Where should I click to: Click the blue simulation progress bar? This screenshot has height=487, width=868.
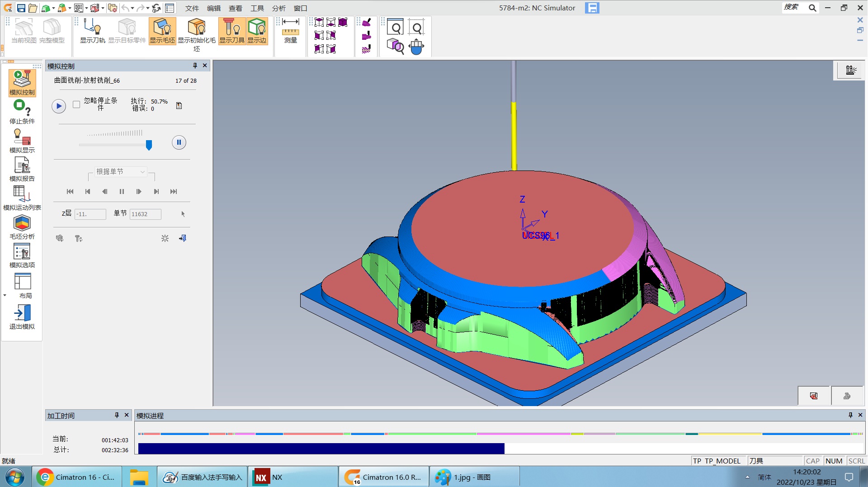[321, 449]
